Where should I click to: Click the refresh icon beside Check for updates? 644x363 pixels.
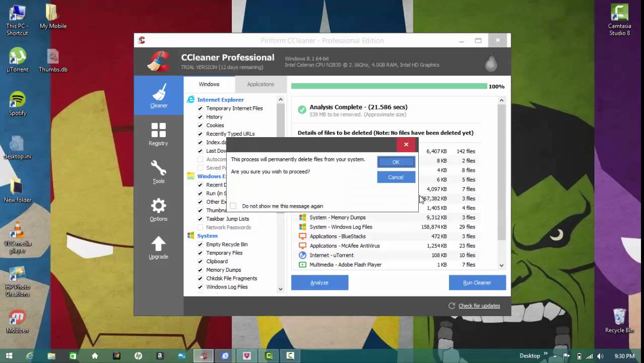(x=452, y=306)
